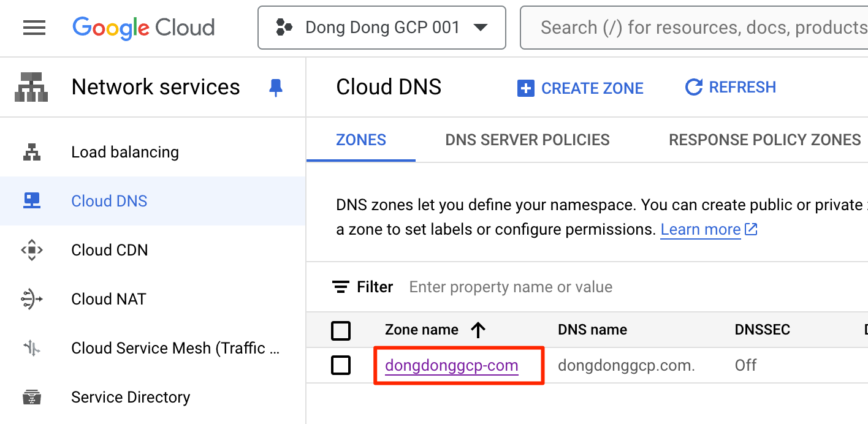Open Cloud Service Mesh in sidebar
Screen dimensions: 868x424
point(175,348)
